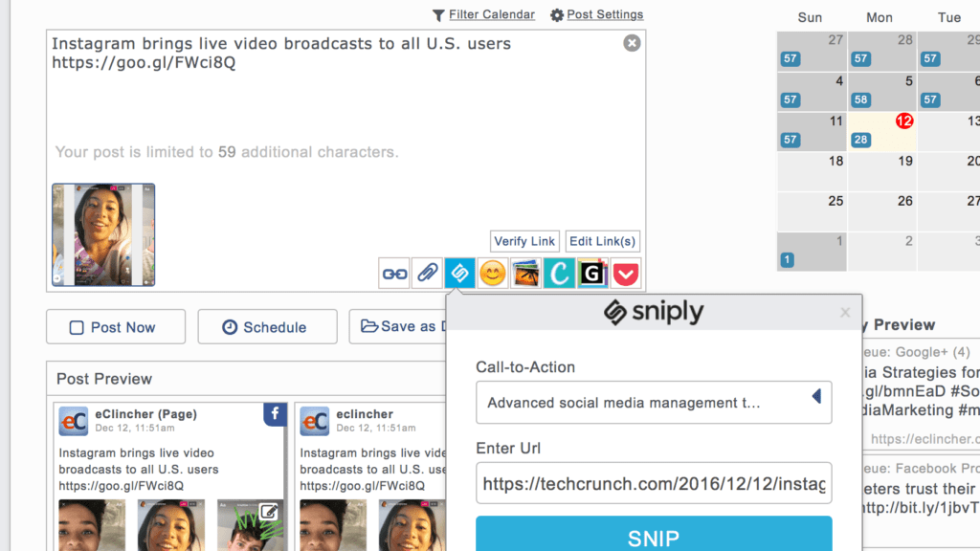Viewport: 980px width, 551px height.
Task: Clear post text with X icon
Action: (632, 43)
